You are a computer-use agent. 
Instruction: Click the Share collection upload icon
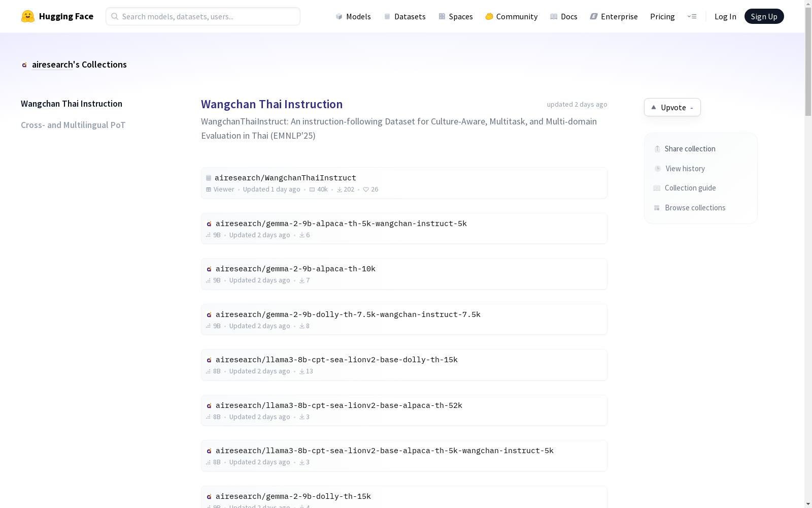pos(657,149)
